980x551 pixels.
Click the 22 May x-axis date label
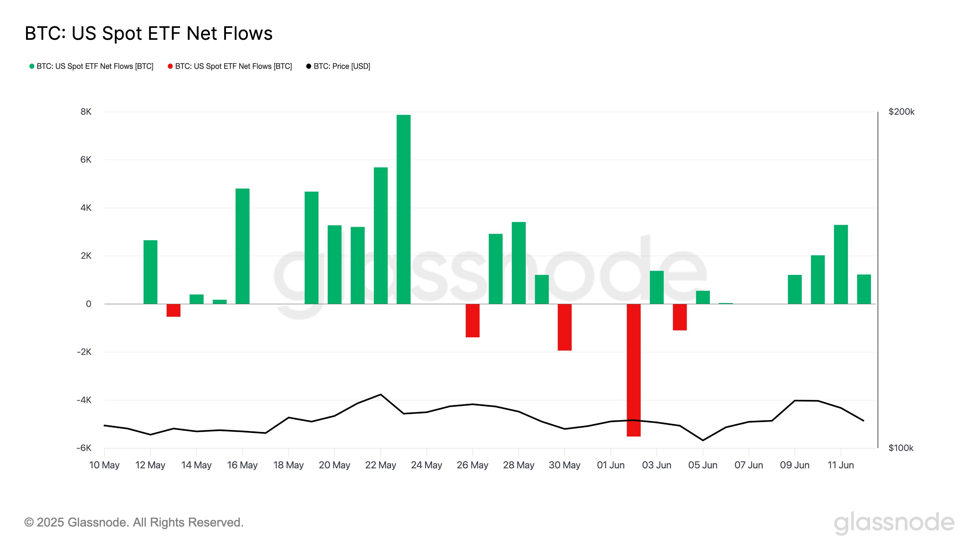pyautogui.click(x=380, y=465)
